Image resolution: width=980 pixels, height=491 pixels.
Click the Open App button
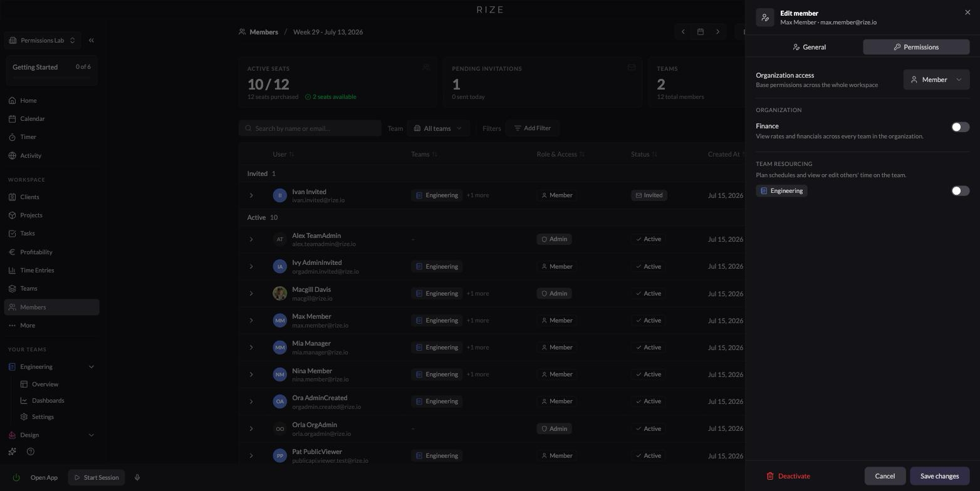[44, 477]
